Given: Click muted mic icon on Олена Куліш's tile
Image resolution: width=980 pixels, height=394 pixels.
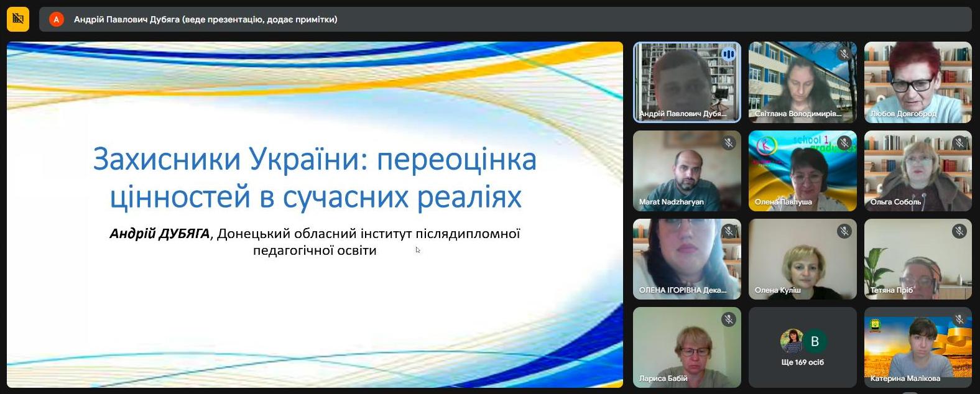Looking at the screenshot, I should pyautogui.click(x=844, y=231).
